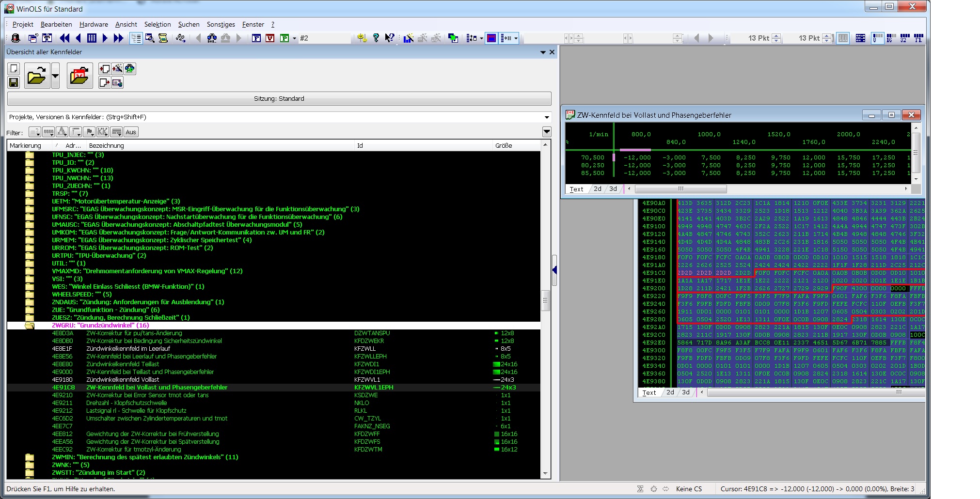Click the blue F box toolbar icon
This screenshot has height=499, width=980.
coord(256,38)
